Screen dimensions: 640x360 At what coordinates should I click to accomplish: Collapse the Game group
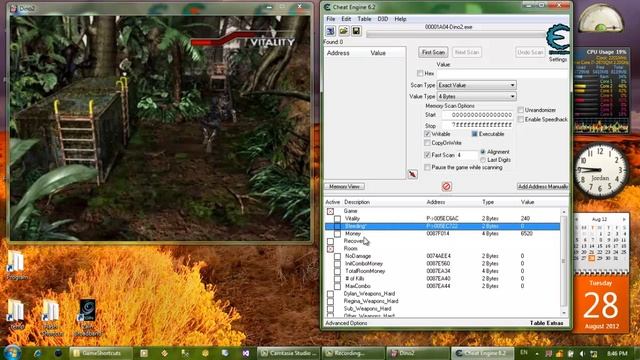tap(330, 211)
